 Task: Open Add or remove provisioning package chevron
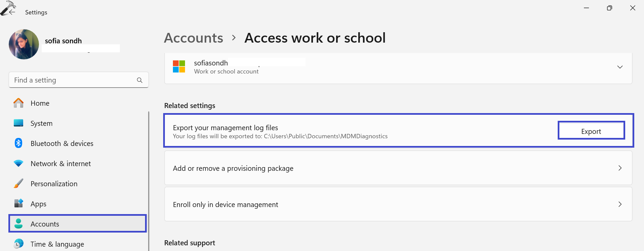tap(620, 168)
